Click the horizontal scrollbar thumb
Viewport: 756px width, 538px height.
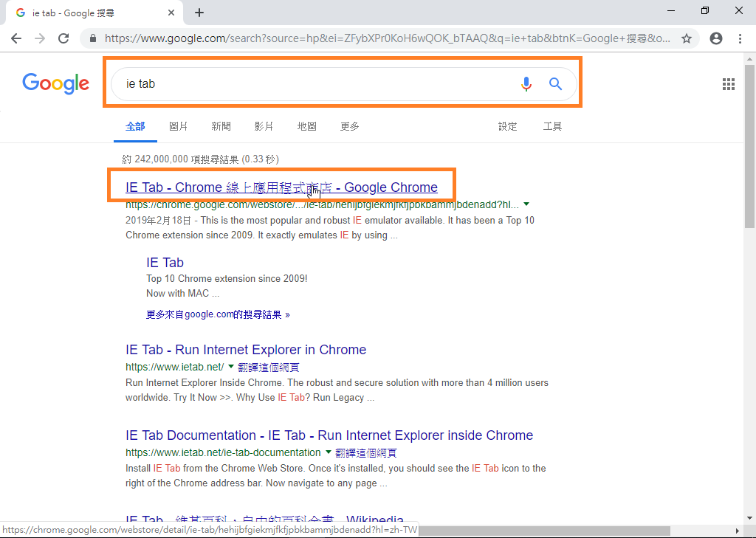point(544,531)
